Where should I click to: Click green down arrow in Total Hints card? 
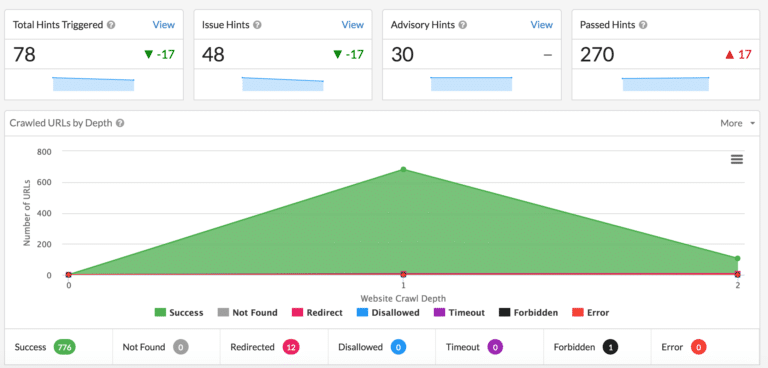pos(149,54)
